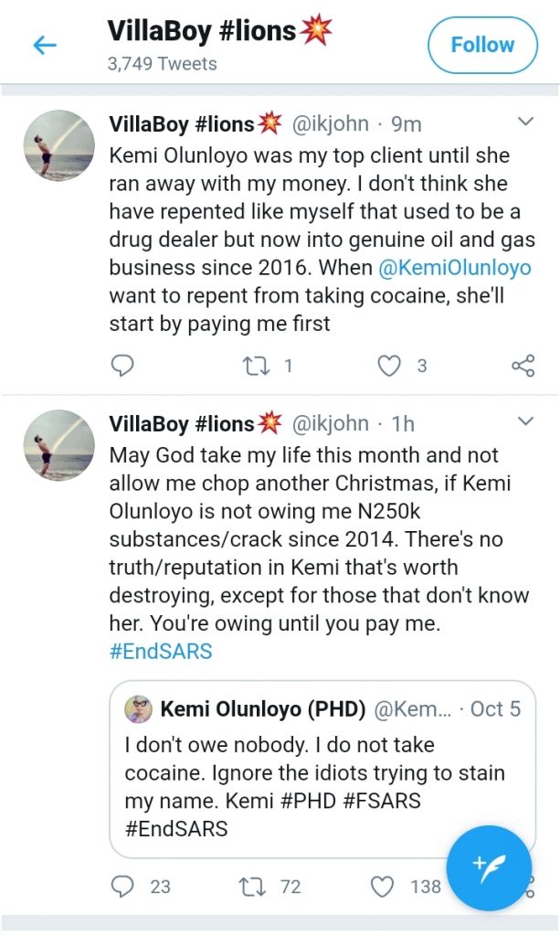The image size is (560, 936).
Task: Share the first tweet
Action: pos(523,367)
